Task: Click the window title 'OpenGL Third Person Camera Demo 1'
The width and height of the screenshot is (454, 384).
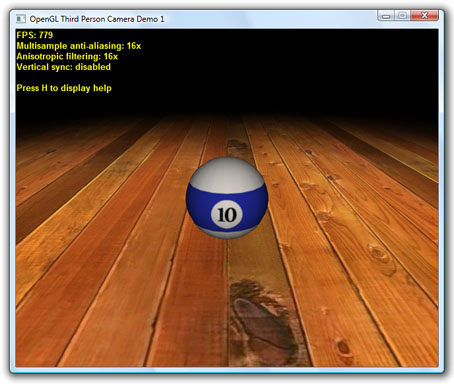Action: [97, 19]
